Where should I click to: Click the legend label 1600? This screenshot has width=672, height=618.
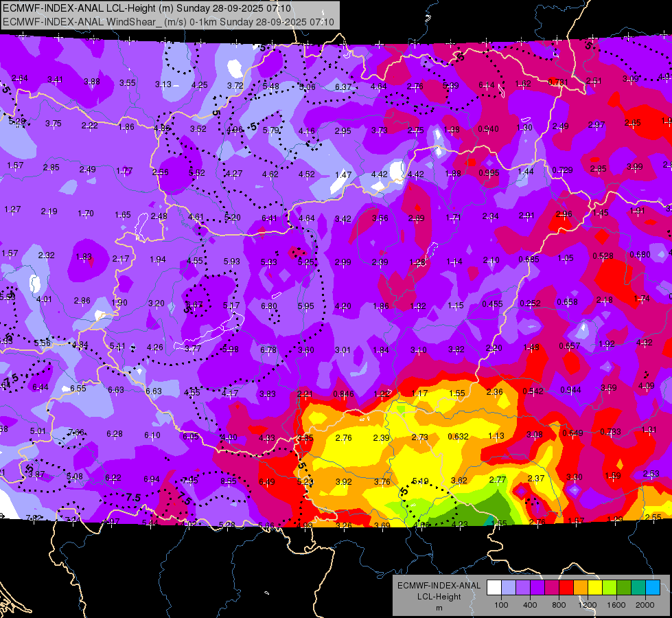tap(616, 605)
